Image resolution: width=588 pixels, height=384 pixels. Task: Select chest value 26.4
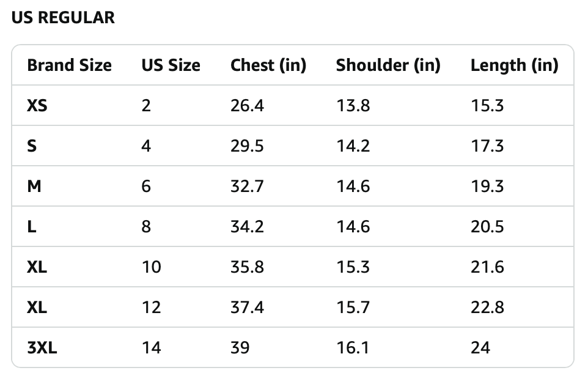click(247, 106)
